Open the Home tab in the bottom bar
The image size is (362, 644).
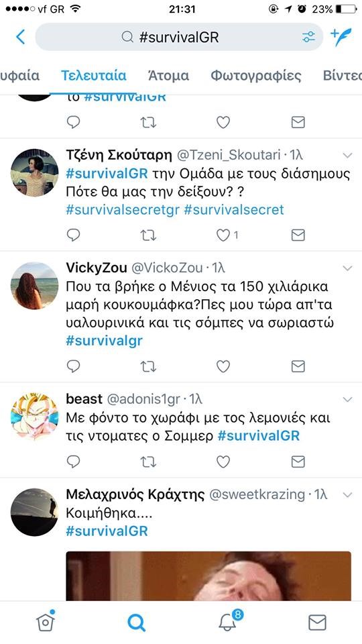point(45,622)
